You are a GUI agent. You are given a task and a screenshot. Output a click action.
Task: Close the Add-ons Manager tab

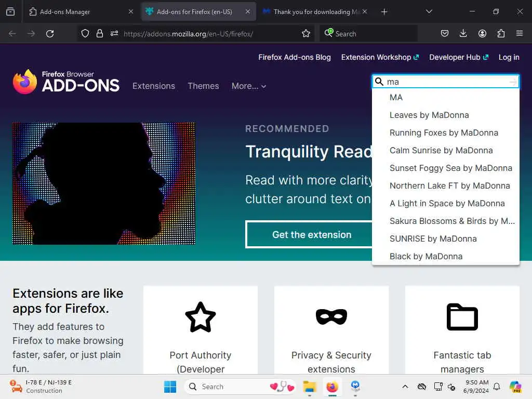[x=131, y=11]
